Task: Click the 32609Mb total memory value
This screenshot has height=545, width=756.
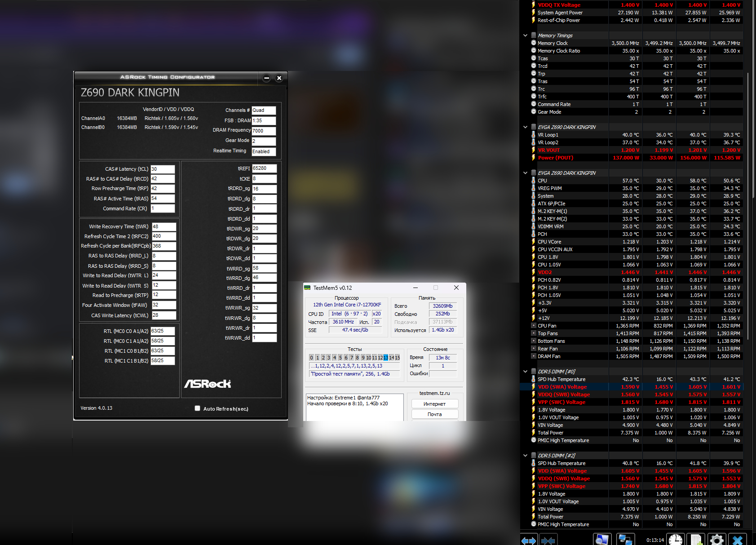Action: pyautogui.click(x=442, y=306)
